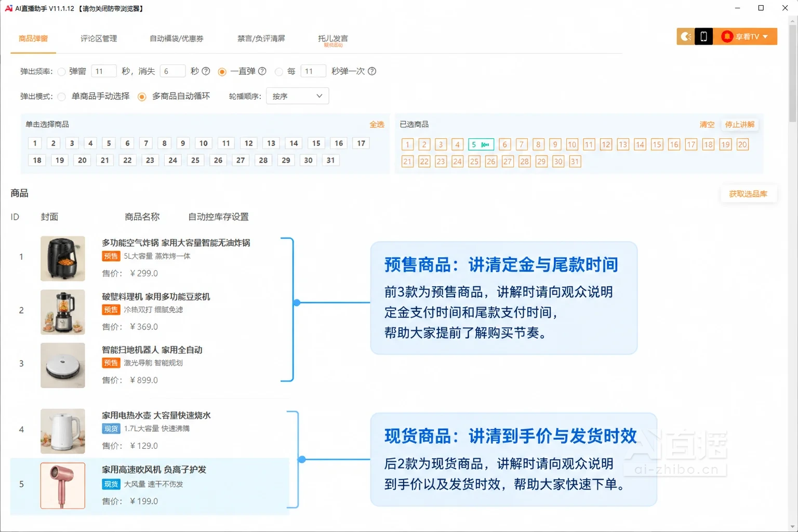The width and height of the screenshot is (798, 532).
Task: Select product number 25 in 单击选择商品
Action: click(x=195, y=160)
